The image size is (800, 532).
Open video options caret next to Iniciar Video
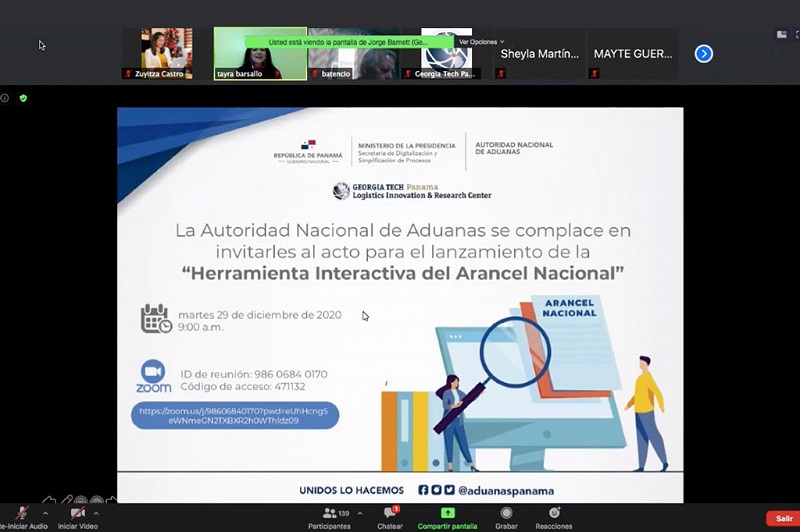point(96,513)
